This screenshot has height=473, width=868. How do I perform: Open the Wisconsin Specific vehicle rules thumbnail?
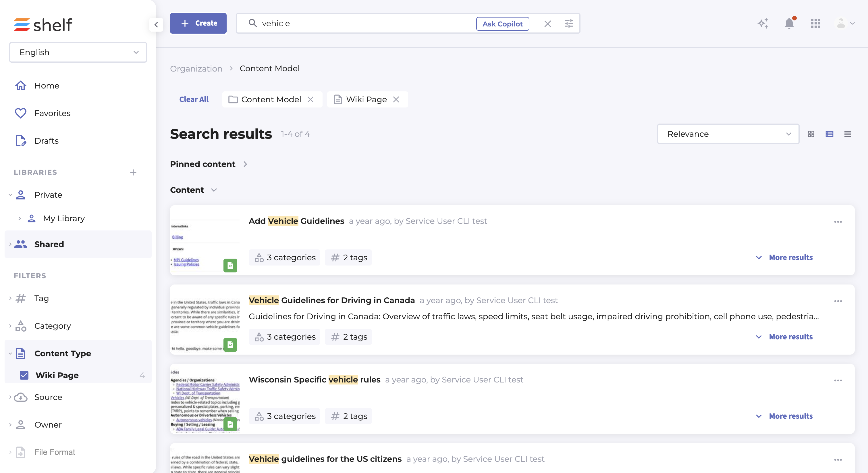pos(205,399)
